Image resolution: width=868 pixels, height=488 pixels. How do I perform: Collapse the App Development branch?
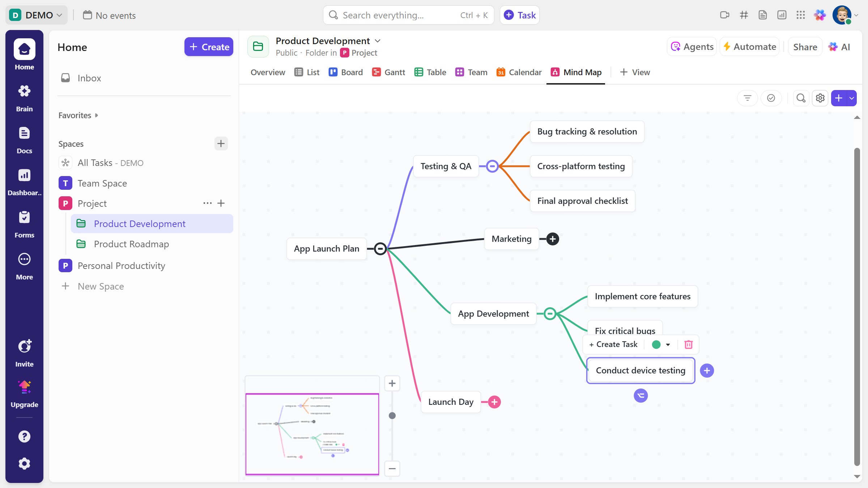(x=550, y=313)
